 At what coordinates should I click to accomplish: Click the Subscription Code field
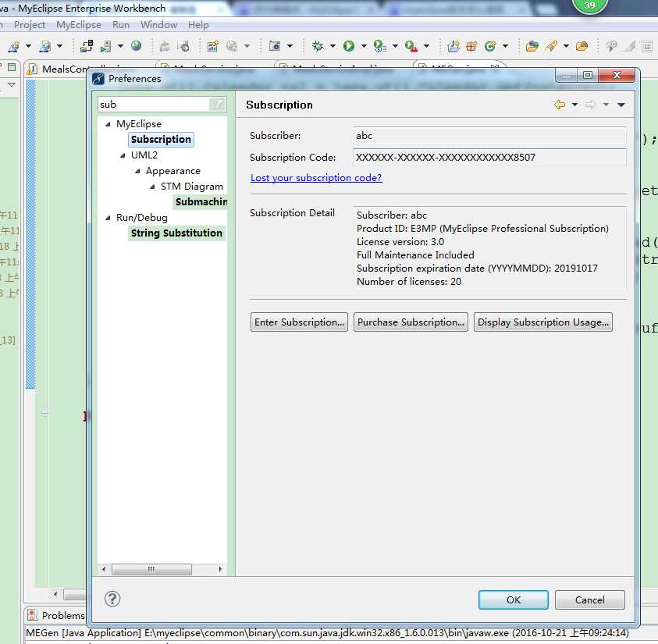489,158
